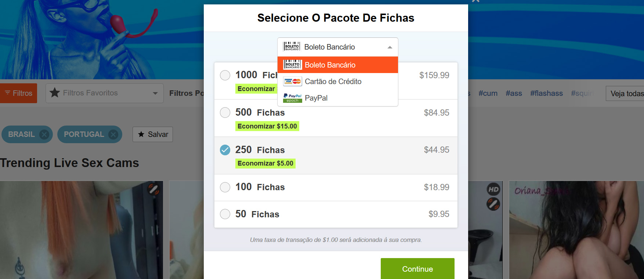Select the 1000 Fichas radio button
Image resolution: width=644 pixels, height=279 pixels.
225,75
